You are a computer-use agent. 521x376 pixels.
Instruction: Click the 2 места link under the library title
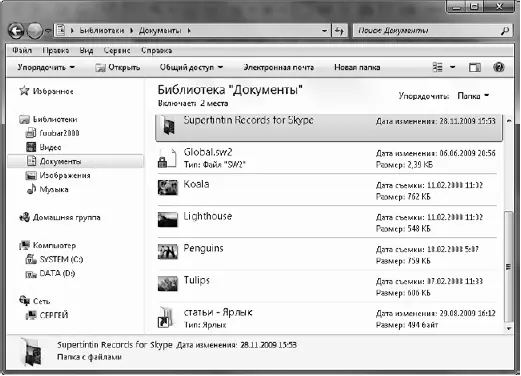point(214,103)
